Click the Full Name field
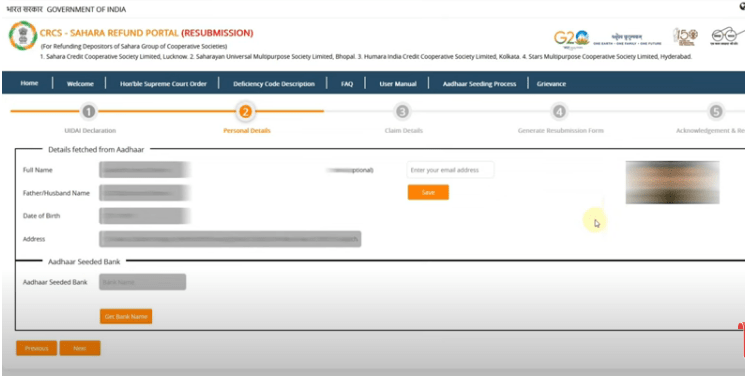Image resolution: width=745 pixels, height=376 pixels. 145,170
